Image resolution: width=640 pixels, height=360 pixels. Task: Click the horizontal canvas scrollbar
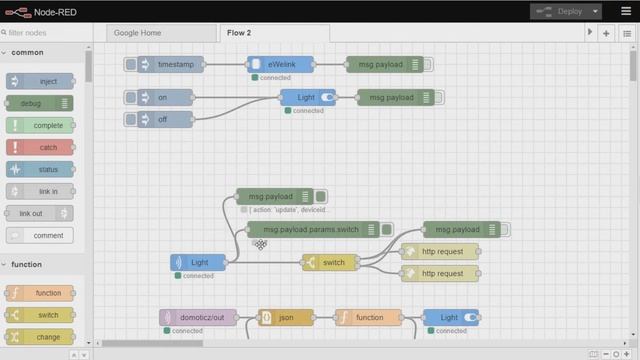tap(152, 344)
